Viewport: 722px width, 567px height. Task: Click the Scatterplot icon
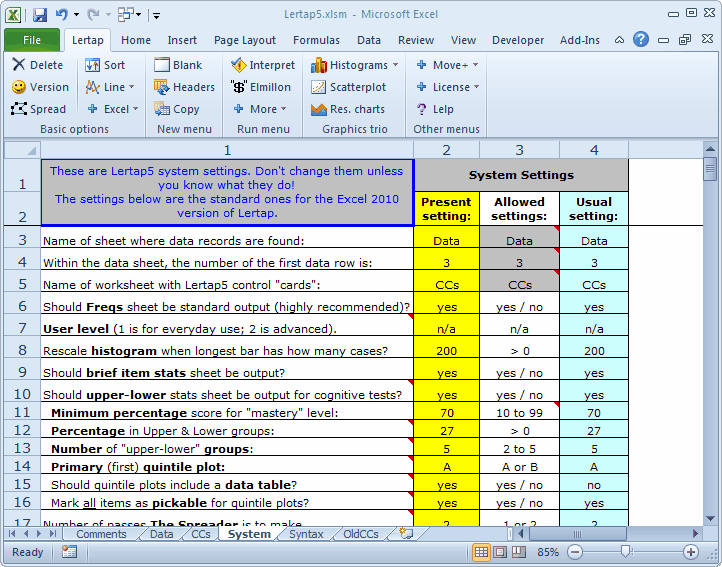[x=319, y=87]
